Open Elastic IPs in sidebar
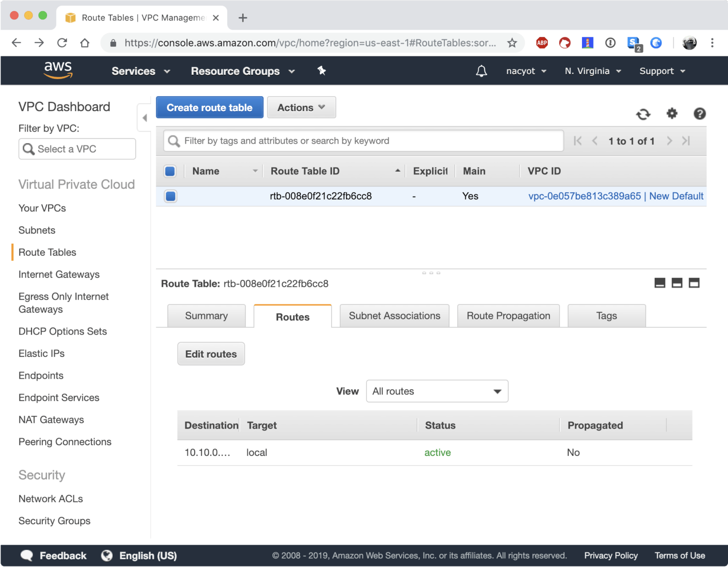Image resolution: width=728 pixels, height=567 pixels. click(x=41, y=354)
